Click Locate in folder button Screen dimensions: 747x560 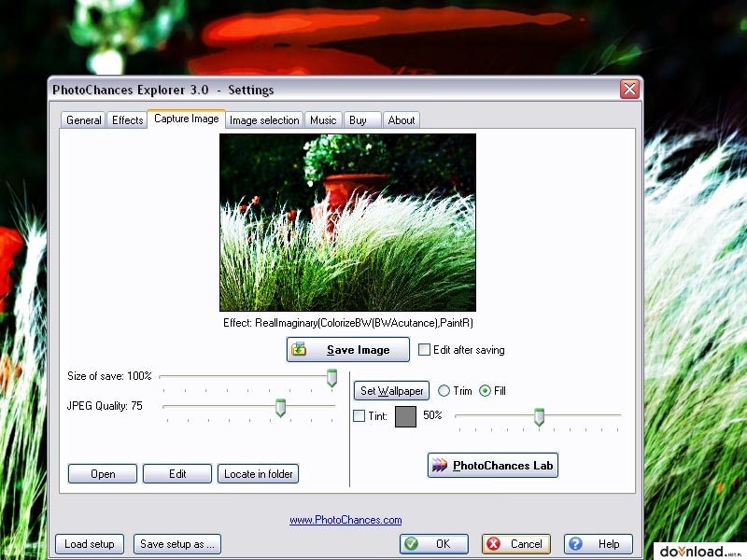click(x=259, y=474)
